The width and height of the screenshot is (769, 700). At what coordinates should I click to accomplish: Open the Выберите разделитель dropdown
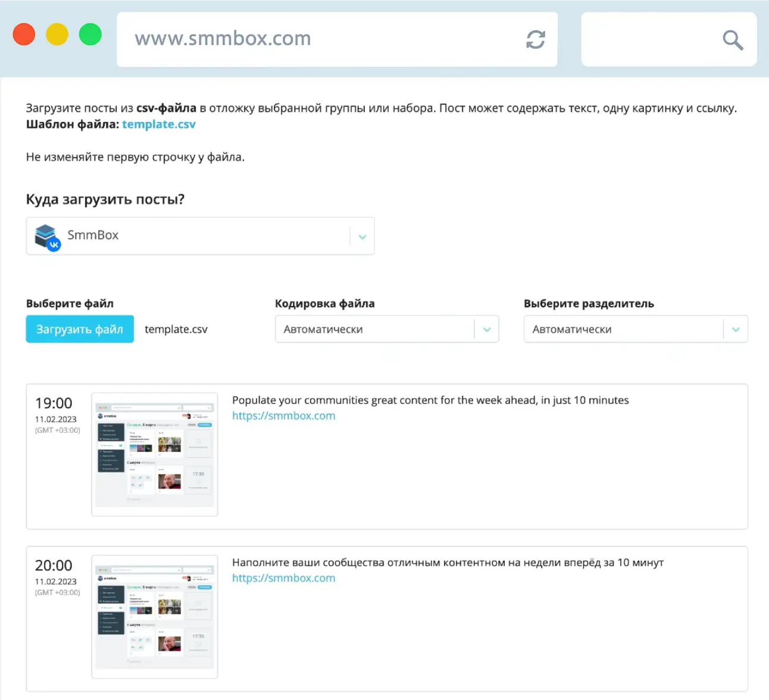pos(636,329)
